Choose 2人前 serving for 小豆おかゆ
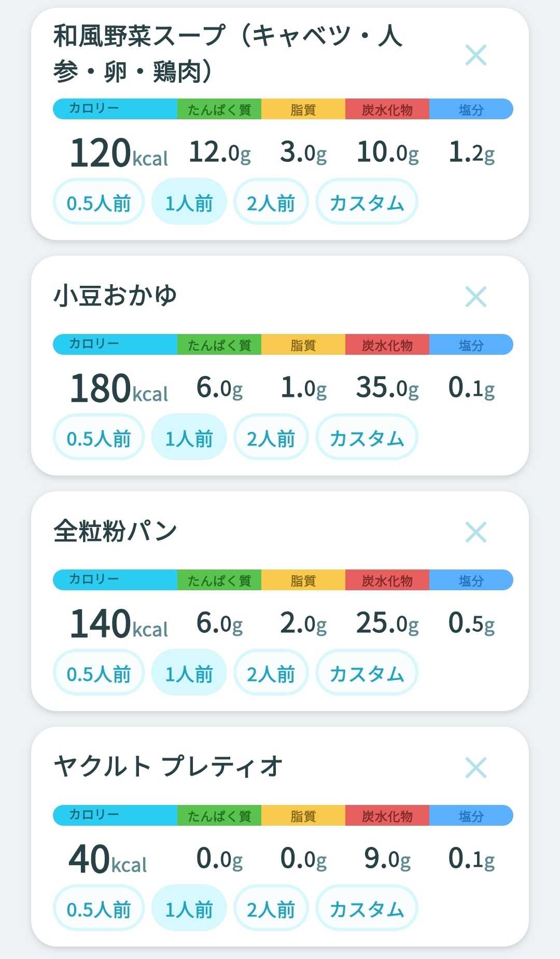 pos(271,437)
